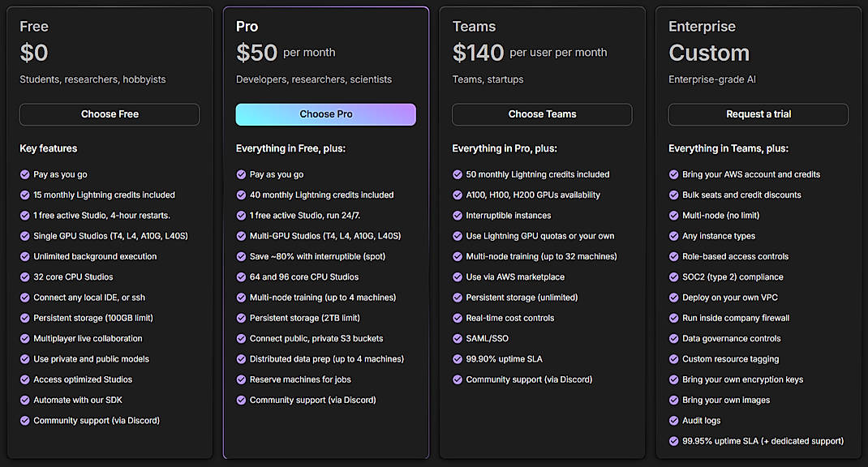868x467 pixels.
Task: Click the checkmark beside Audit logs
Action: [x=674, y=420]
